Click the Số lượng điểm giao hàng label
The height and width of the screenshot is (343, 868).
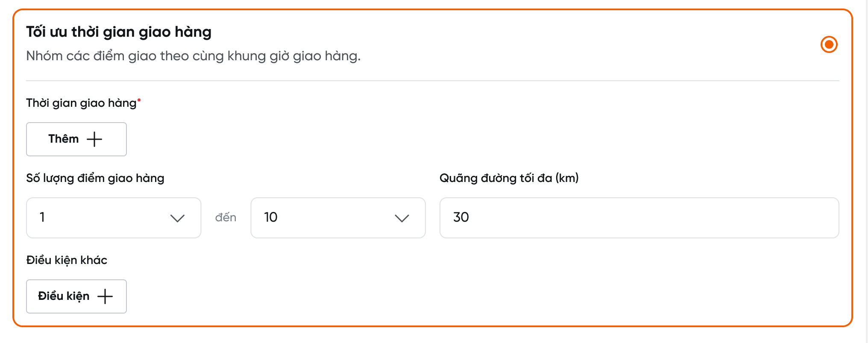[x=95, y=178]
